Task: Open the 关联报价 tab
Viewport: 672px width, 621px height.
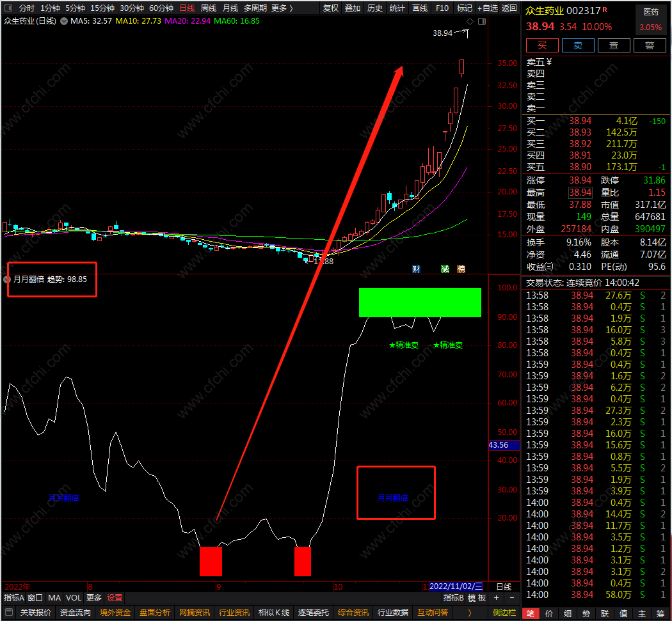Action: 36,613
